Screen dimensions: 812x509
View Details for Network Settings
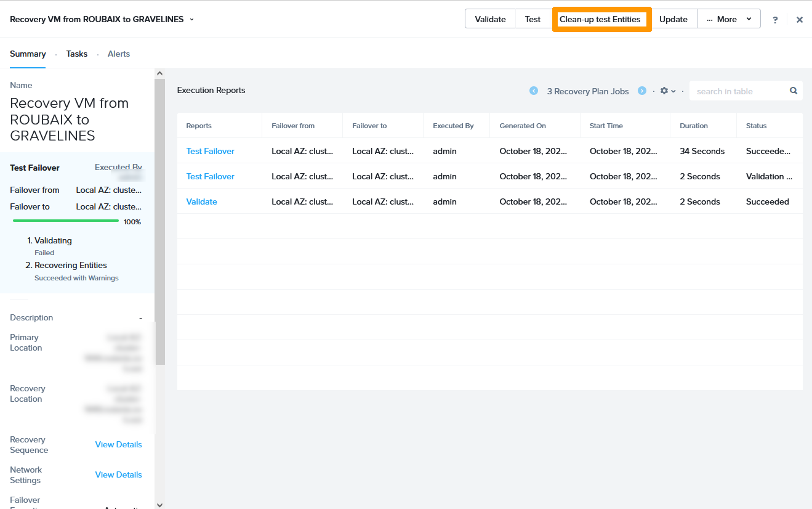(x=118, y=475)
